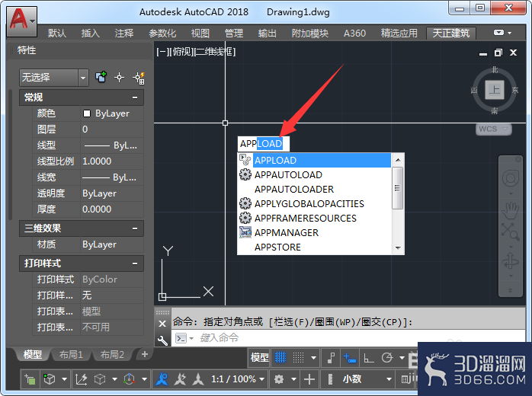This screenshot has width=532, height=396.
Task: Click the suggestion list scrollbar thumb
Action: [x=397, y=188]
